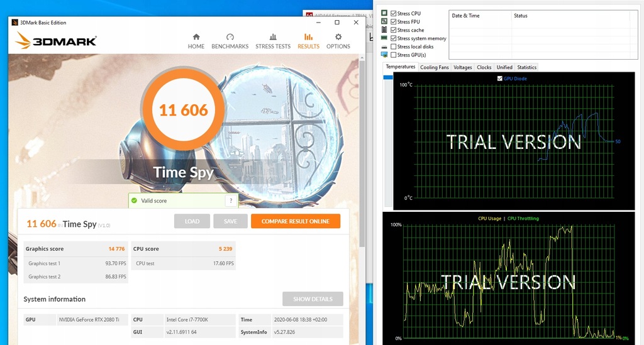Screen dimensions: 644x345
Task: Maximize the 3DMark window
Action: pos(337,23)
